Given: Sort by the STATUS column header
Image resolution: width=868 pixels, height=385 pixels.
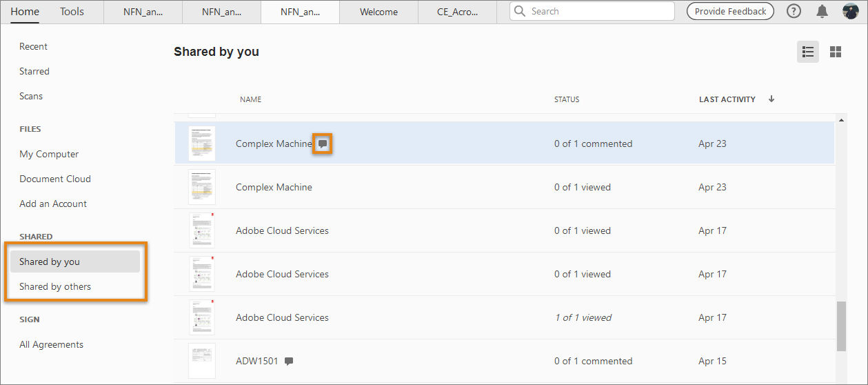Looking at the screenshot, I should 567,99.
